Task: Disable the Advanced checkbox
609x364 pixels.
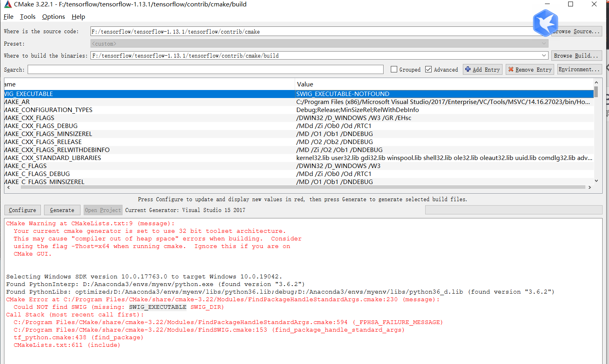Action: click(x=428, y=69)
